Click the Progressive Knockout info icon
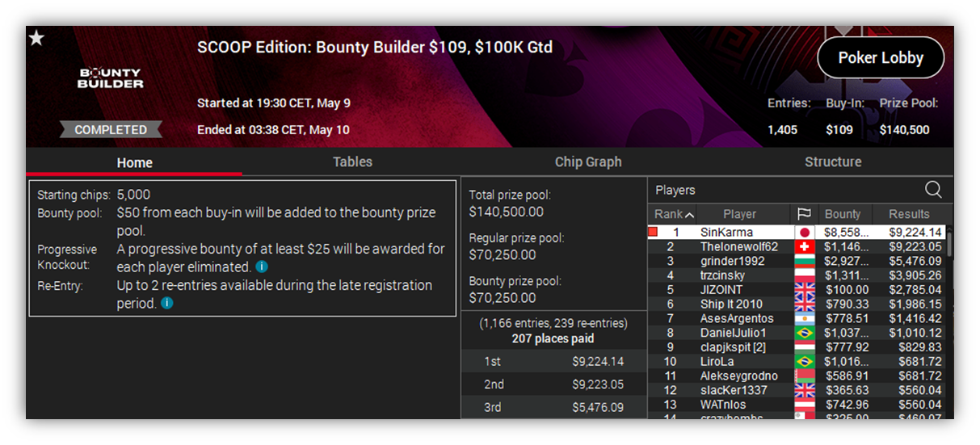980x445 pixels. [262, 267]
